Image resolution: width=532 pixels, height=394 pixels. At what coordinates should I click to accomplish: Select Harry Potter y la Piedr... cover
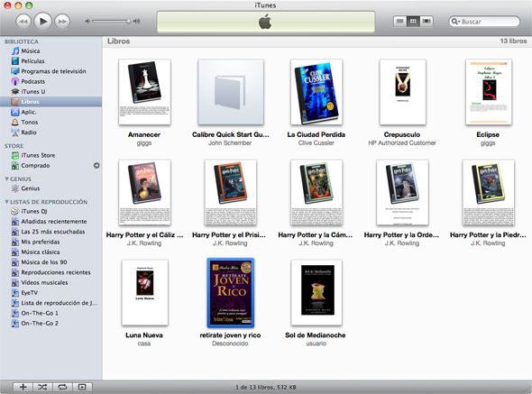click(489, 192)
